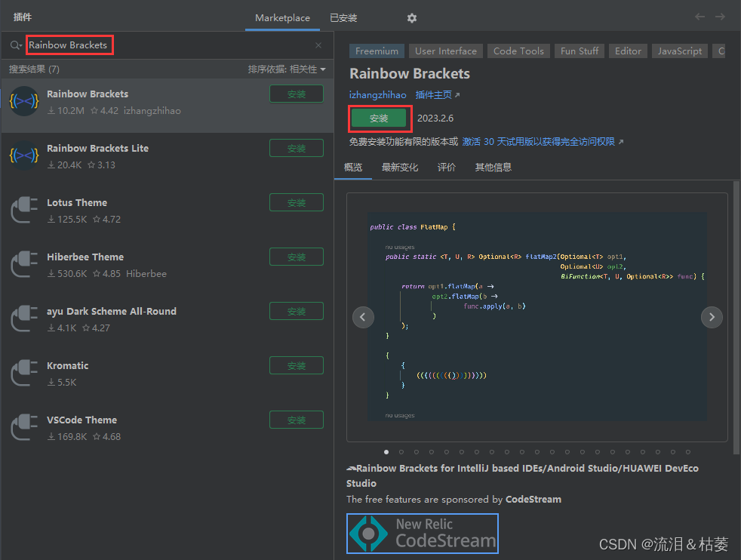Filter by the Code Tools tag
This screenshot has width=741, height=560.
518,51
